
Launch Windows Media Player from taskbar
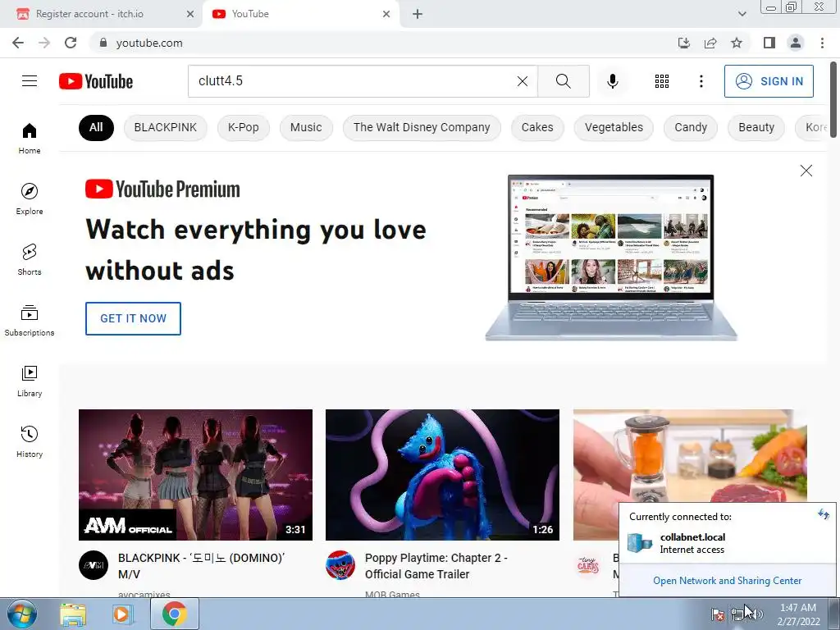coord(123,614)
